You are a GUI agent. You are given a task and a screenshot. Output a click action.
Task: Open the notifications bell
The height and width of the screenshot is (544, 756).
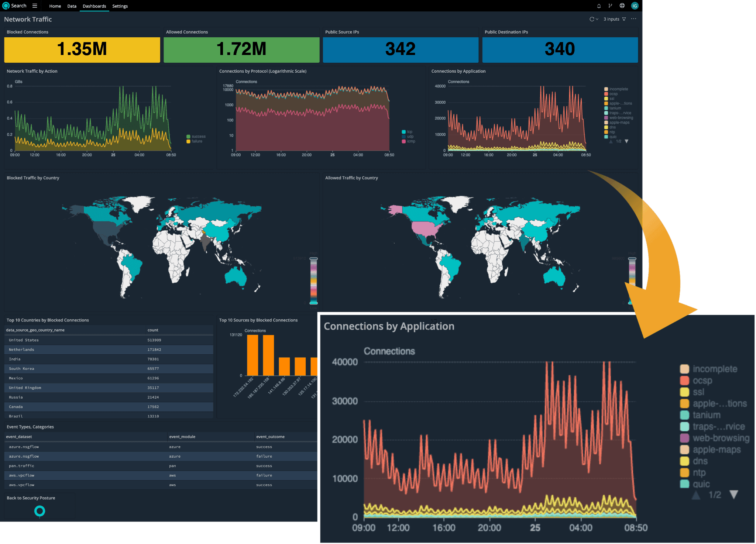pos(599,6)
